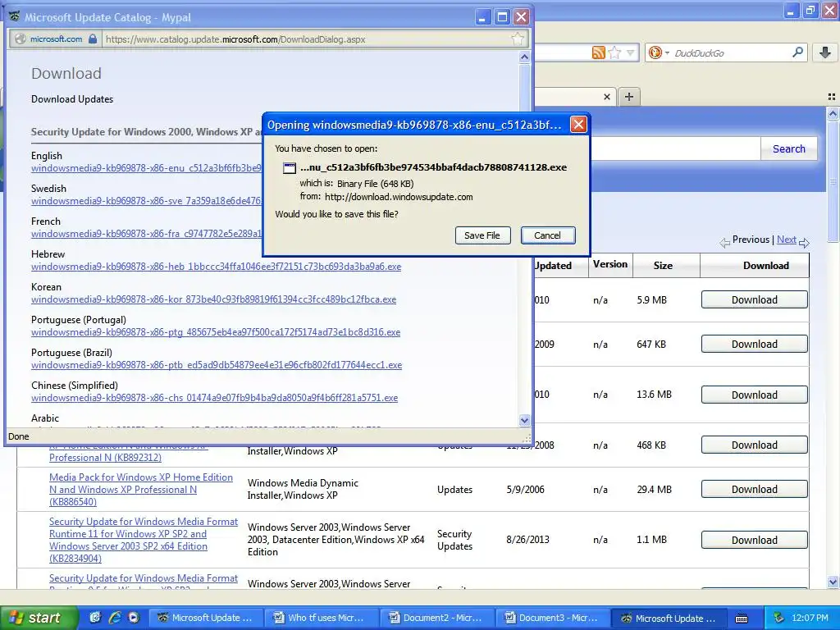Click Download button for 13.6 MB row

click(755, 395)
